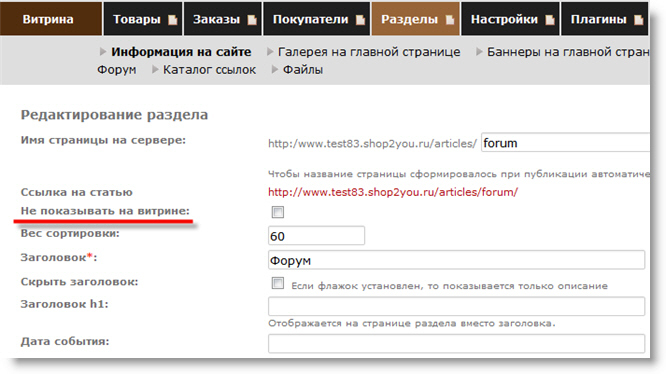The height and width of the screenshot is (374, 666).
Task: Select the Разделы menu tab
Action: (415, 19)
